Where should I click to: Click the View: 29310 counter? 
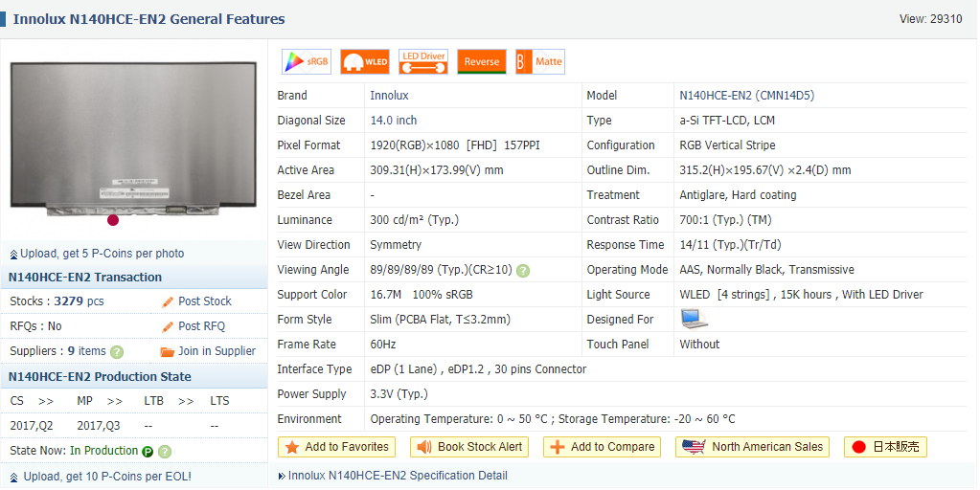pos(930,19)
